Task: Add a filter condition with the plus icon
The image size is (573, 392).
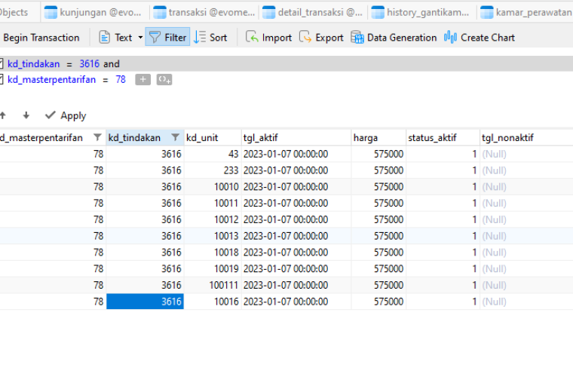Action: click(143, 79)
